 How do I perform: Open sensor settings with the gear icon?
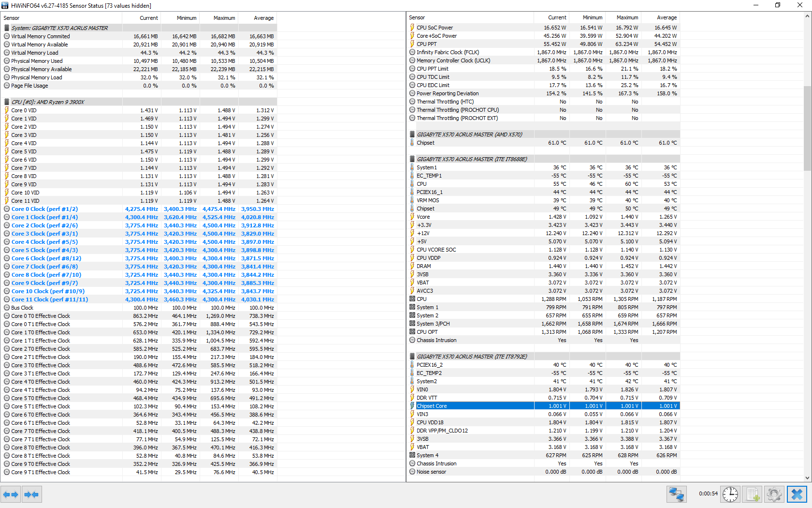(774, 494)
